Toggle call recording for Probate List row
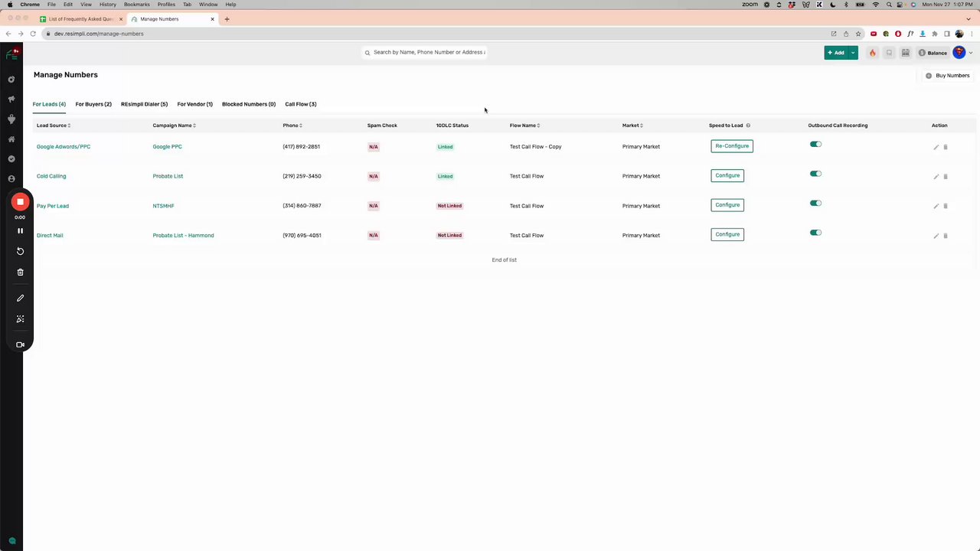The image size is (980, 551). 815,174
